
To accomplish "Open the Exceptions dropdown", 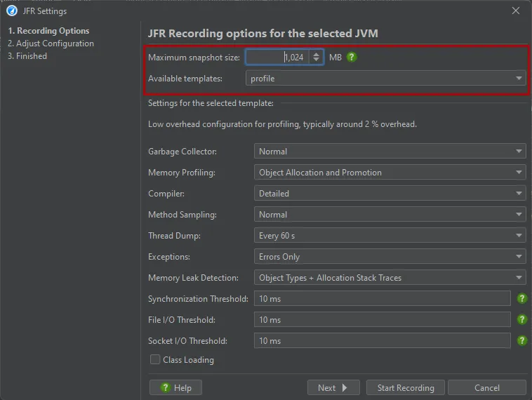I will point(390,256).
